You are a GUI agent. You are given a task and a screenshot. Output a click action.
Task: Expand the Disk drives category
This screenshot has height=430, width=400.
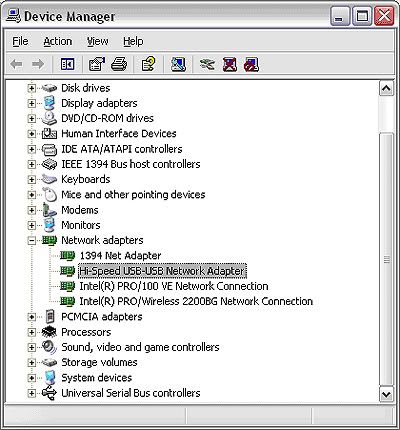[32, 88]
